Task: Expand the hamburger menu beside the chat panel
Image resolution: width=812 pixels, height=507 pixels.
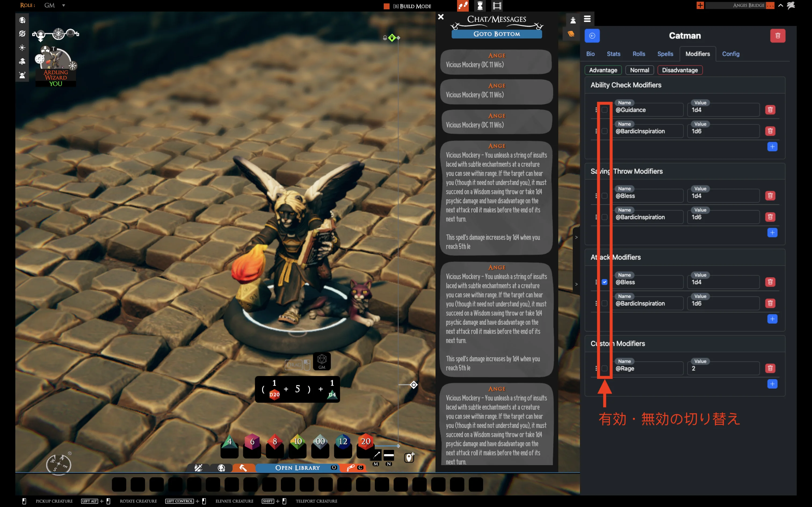Action: [x=587, y=19]
